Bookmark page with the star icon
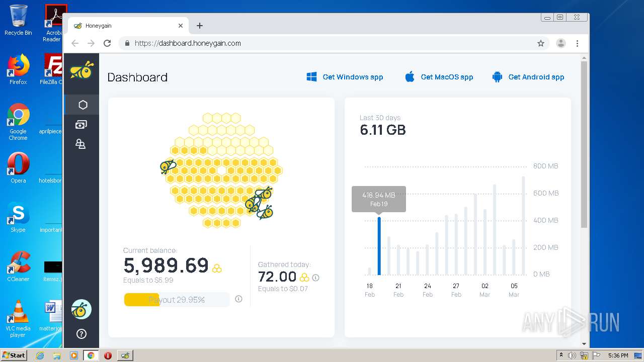Screen dimensions: 644x362 coord(541,43)
